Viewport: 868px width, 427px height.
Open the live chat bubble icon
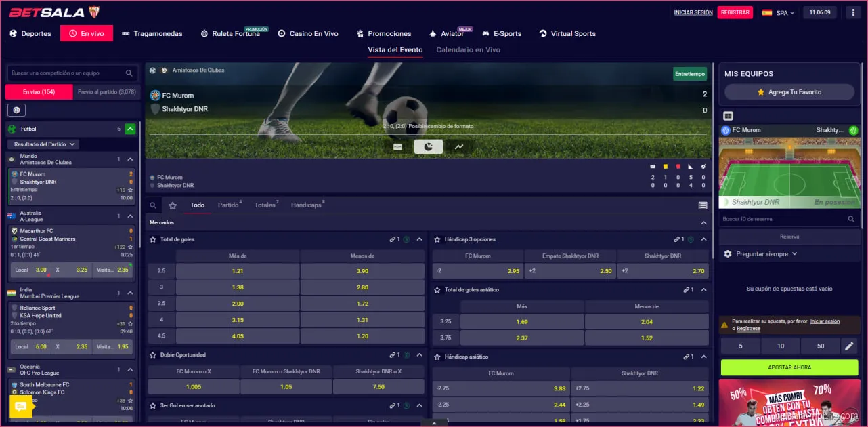[21, 407]
